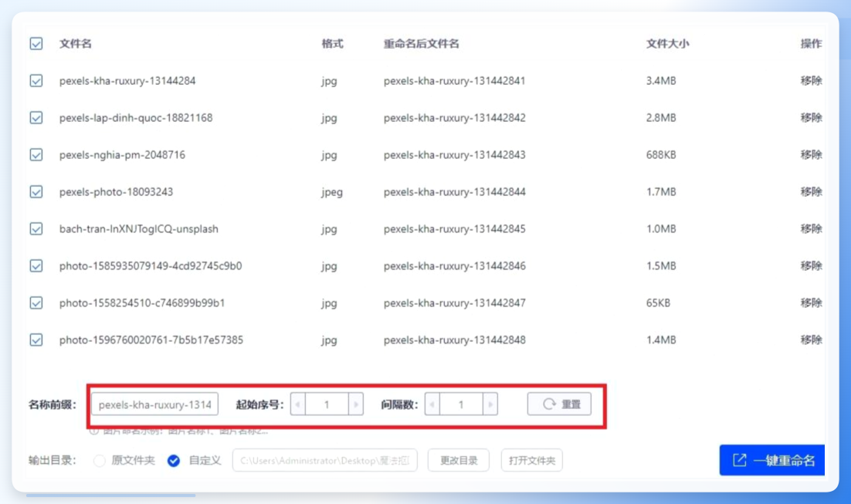
Task: Select the 自定义 output radio option
Action: [x=174, y=461]
